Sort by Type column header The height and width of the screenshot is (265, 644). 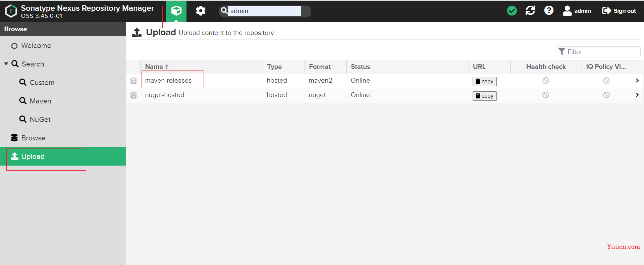pyautogui.click(x=284, y=67)
